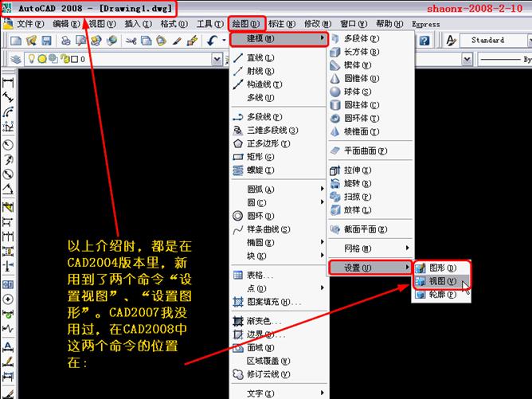Open the Express menu

point(426,25)
